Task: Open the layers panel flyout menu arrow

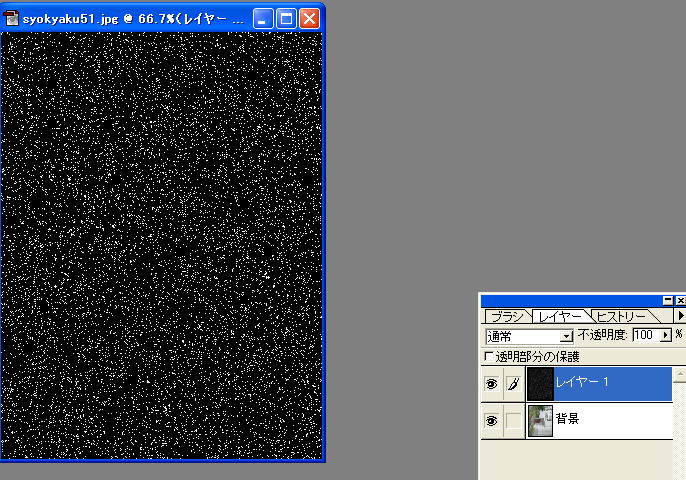Action: coord(680,316)
